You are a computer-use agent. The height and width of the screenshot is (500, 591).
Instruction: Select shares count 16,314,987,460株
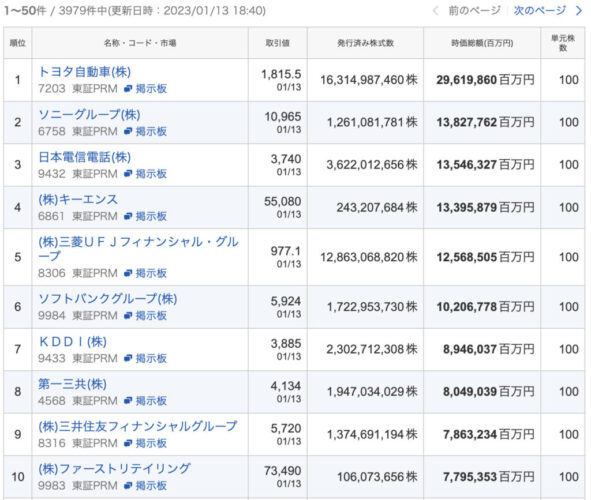tap(369, 80)
